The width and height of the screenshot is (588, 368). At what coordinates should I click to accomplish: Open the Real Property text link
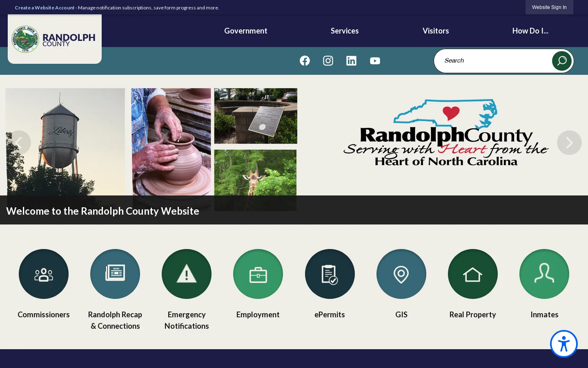coord(473,314)
